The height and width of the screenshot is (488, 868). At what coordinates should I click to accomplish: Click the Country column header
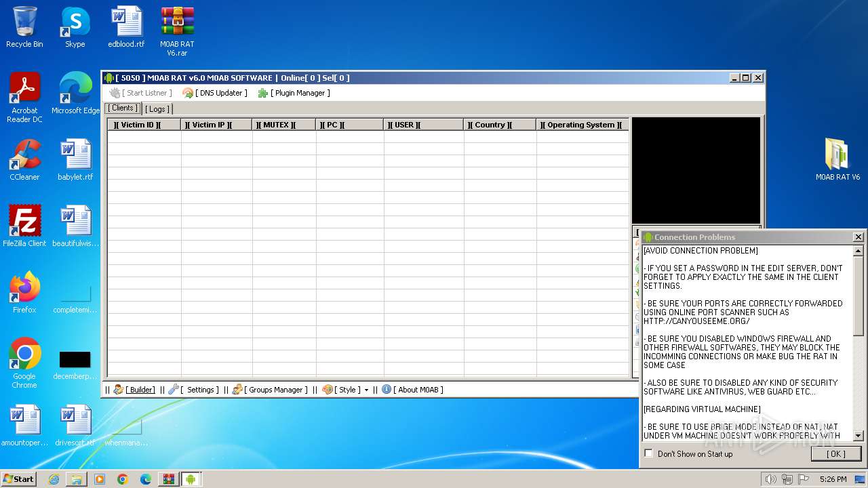pyautogui.click(x=500, y=125)
